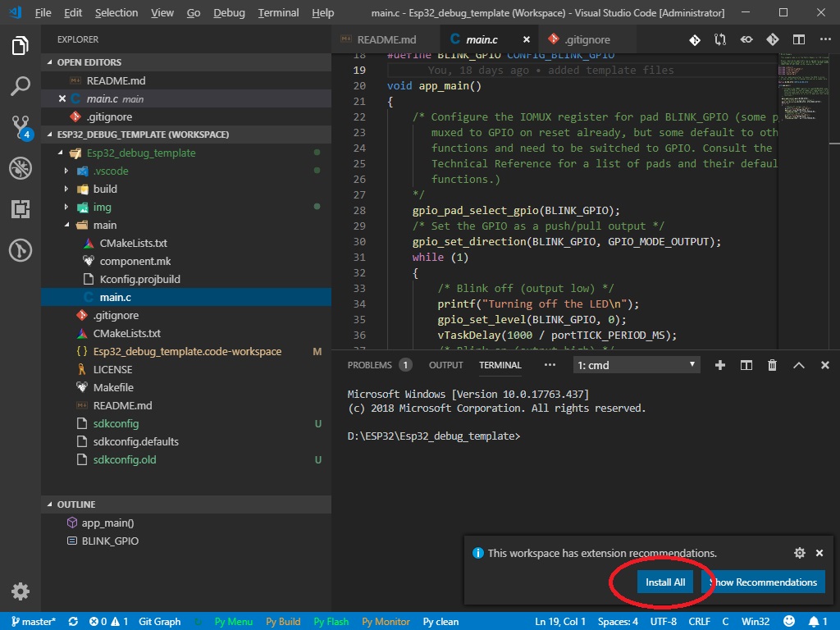This screenshot has width=840, height=630.
Task: Split the terminal panel
Action: point(746,365)
